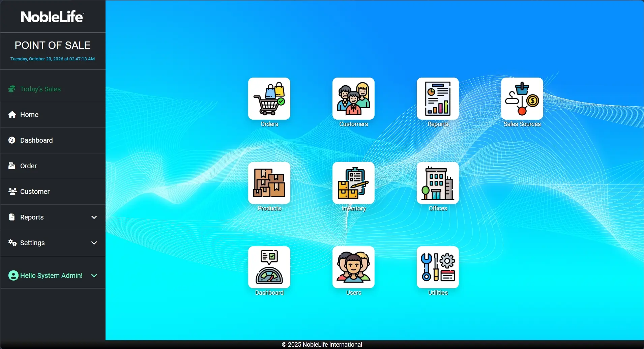Open the Inventory clipboard tile

pyautogui.click(x=353, y=183)
